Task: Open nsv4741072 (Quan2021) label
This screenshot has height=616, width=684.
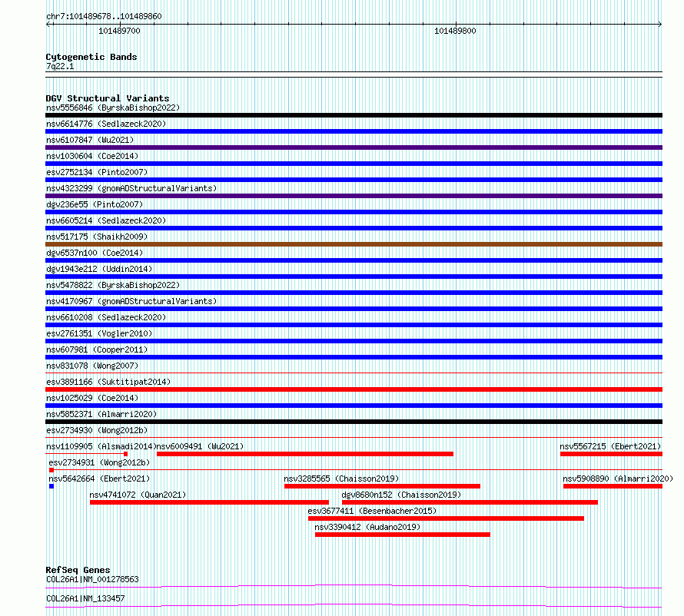Action: pos(138,495)
